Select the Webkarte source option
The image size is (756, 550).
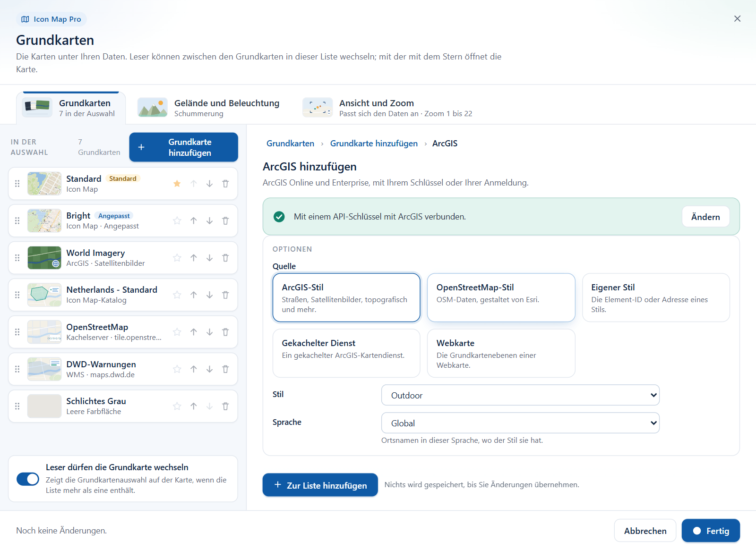tap(501, 353)
